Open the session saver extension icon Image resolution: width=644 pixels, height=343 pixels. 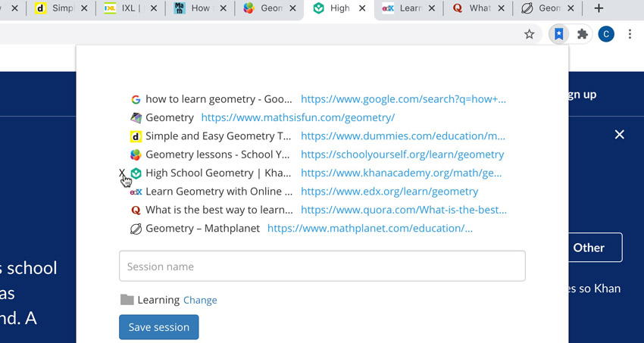coord(558,34)
